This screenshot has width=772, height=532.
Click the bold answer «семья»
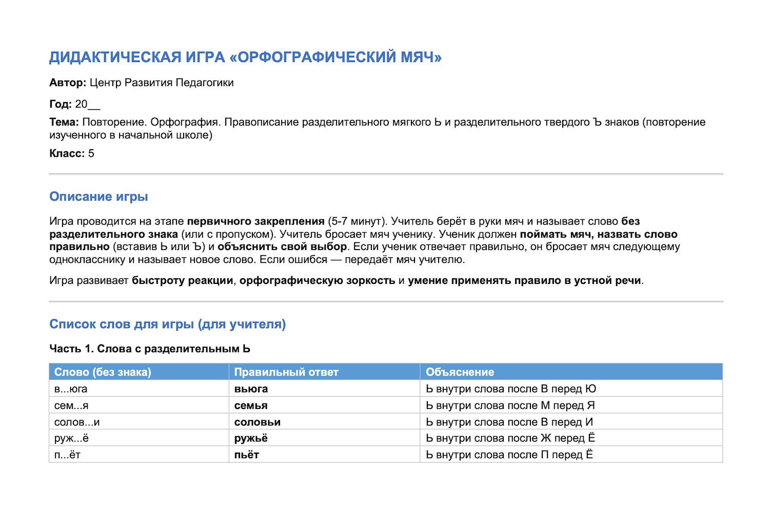251,405
